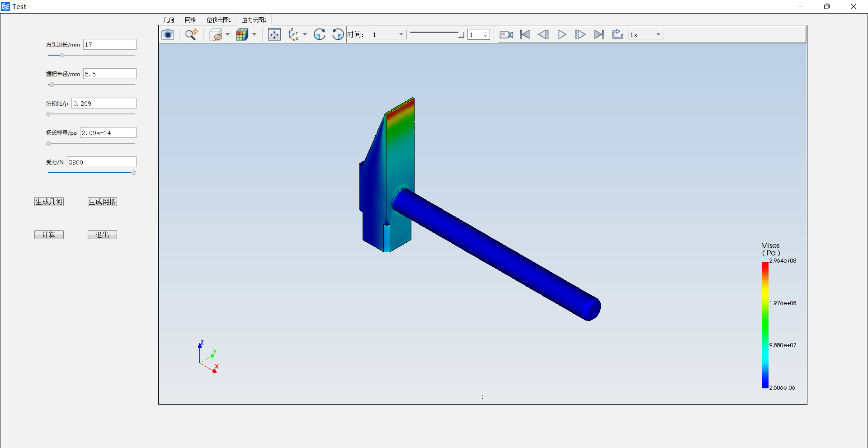Switch to the 几何 tab

(x=169, y=20)
